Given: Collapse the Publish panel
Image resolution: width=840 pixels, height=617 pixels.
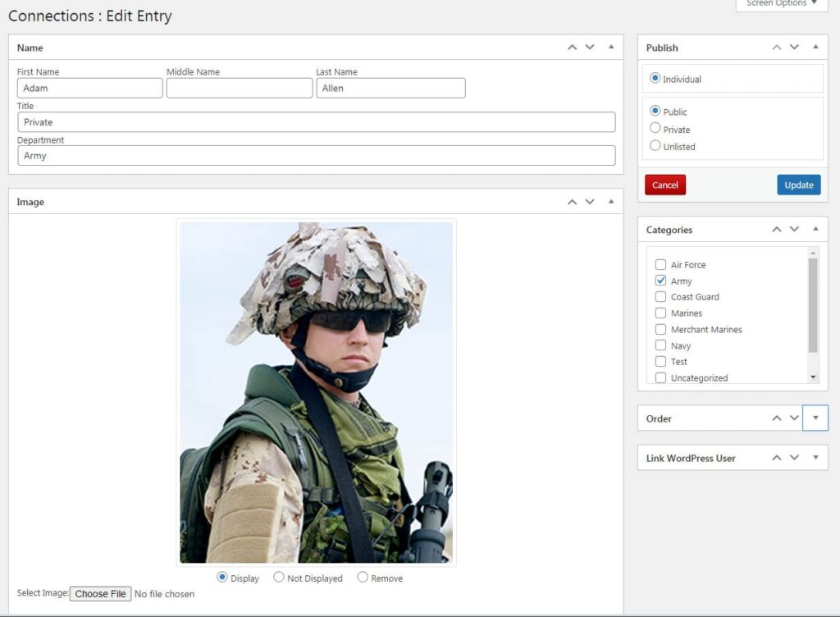Looking at the screenshot, I should 815,48.
